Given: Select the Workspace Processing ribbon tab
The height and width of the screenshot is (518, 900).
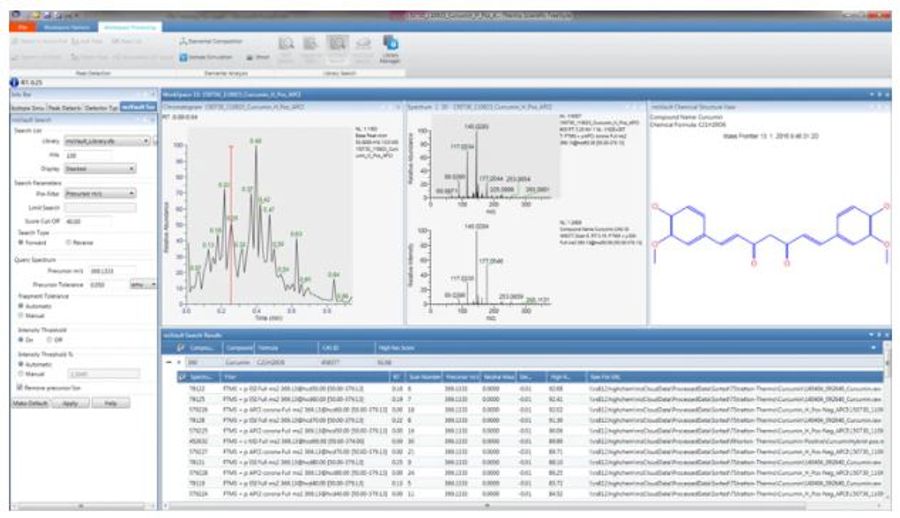Looking at the screenshot, I should pos(130,28).
